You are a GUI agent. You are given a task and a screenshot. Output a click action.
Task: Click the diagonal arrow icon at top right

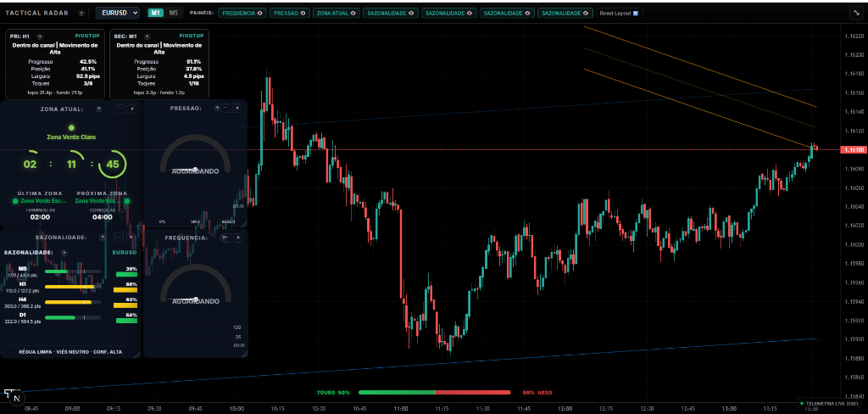pyautogui.click(x=855, y=13)
